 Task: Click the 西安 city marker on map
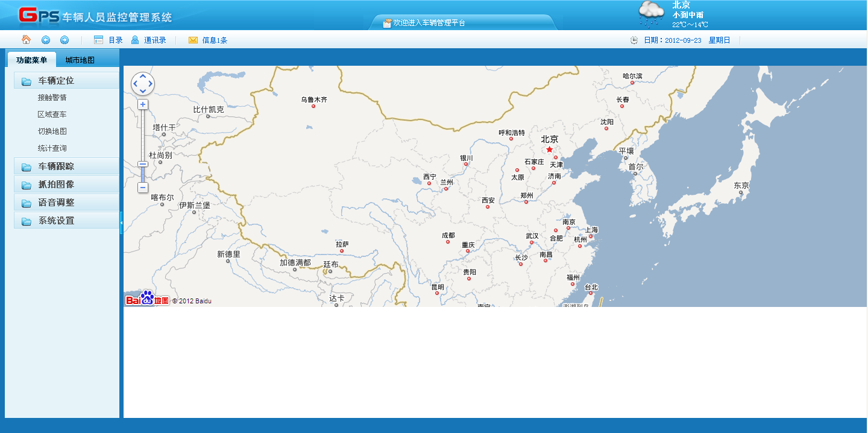pyautogui.click(x=488, y=207)
